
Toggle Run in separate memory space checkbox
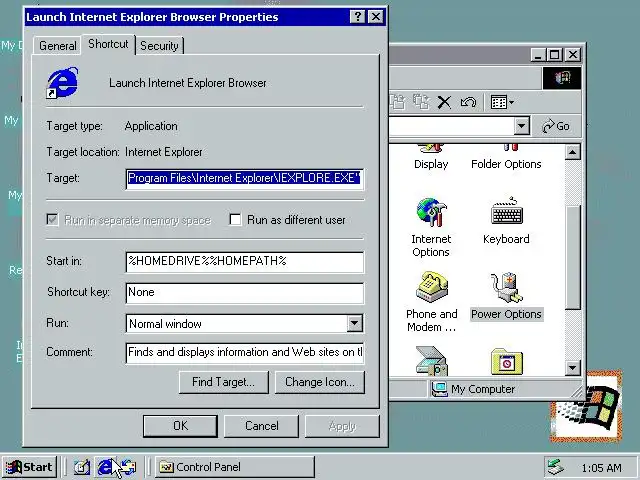click(52, 220)
